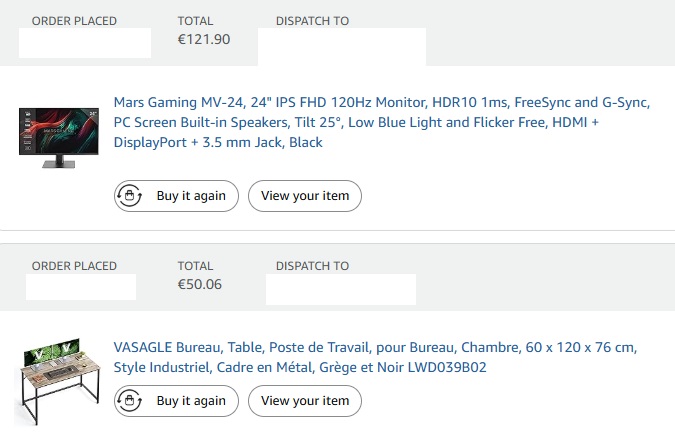
Task: Click the 'Buy it again' label for the VASAGLE desk
Action: point(191,401)
